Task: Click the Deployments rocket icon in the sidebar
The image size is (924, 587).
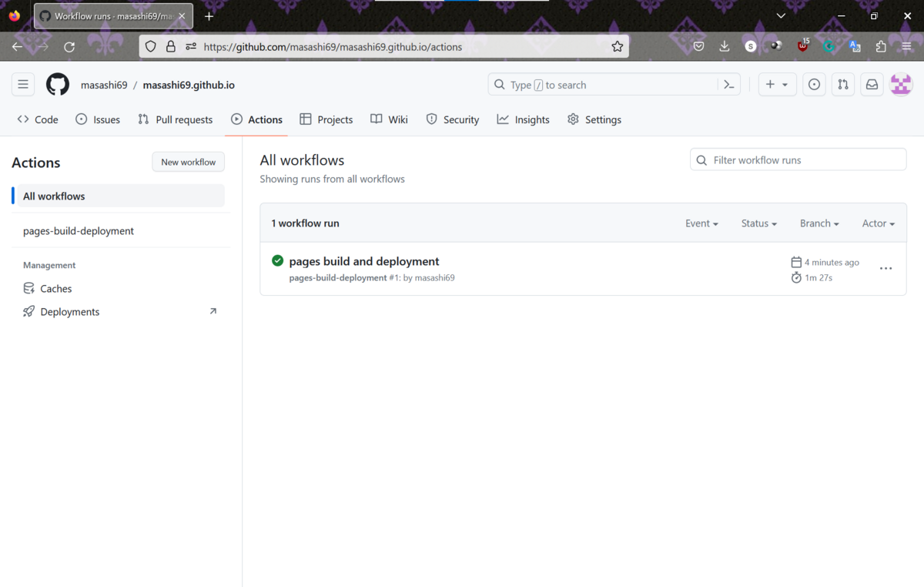Action: (28, 311)
